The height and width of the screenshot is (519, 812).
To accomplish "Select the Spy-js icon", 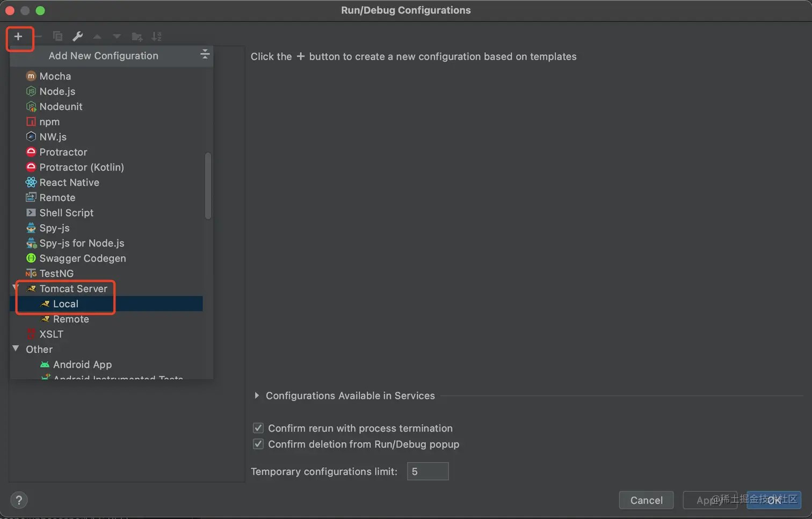I will pyautogui.click(x=31, y=228).
